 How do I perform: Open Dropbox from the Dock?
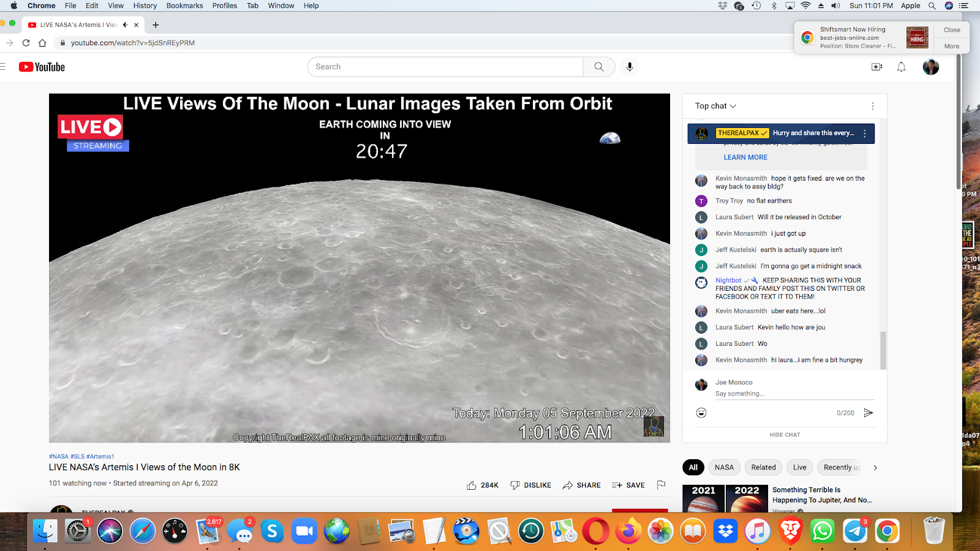click(725, 531)
